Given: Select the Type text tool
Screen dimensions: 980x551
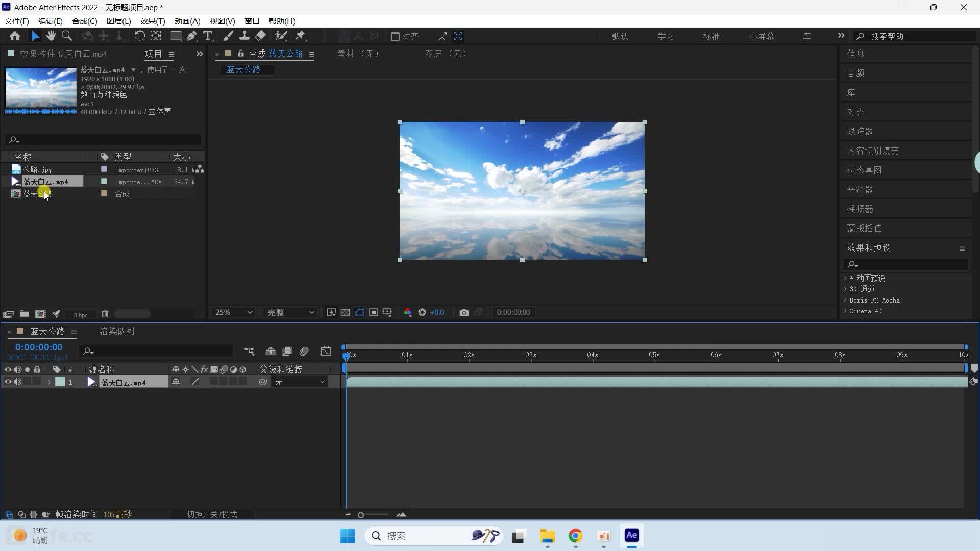Looking at the screenshot, I should click(208, 36).
